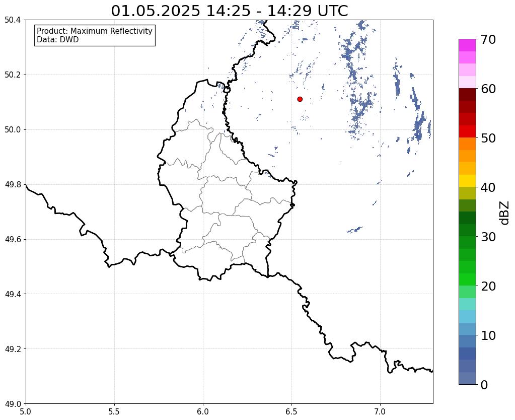Click the colorbar tick label "50"
515x420 pixels.
[x=488, y=138]
